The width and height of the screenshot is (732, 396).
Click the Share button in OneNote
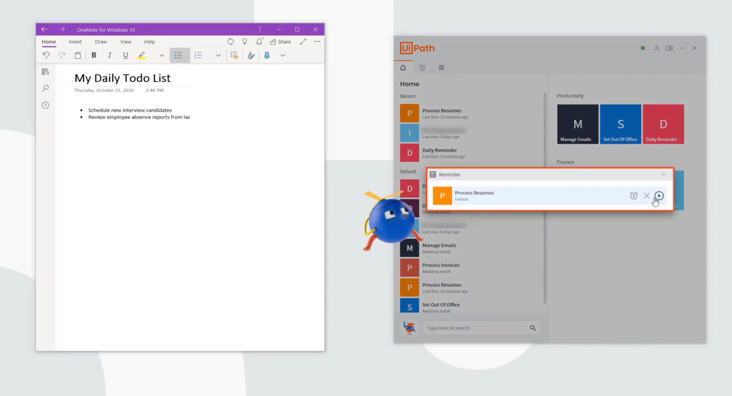(x=280, y=42)
